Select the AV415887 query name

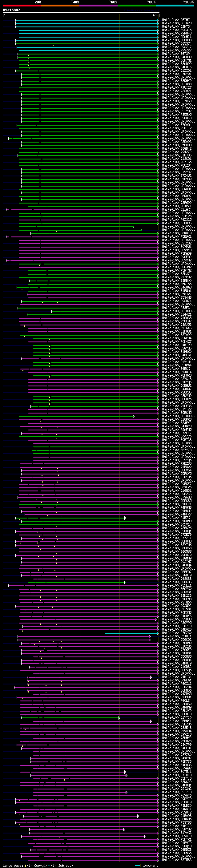[x=11, y=10]
